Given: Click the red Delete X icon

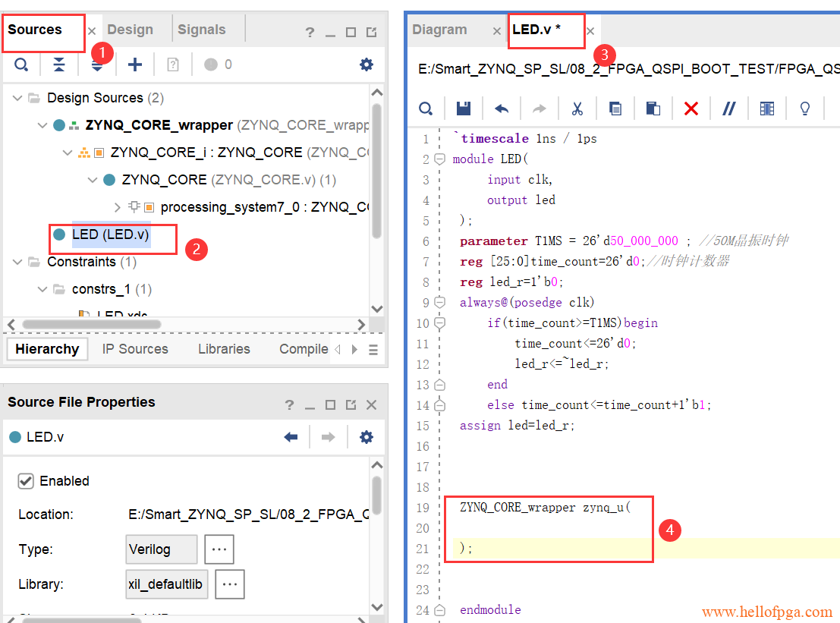Looking at the screenshot, I should pyautogui.click(x=691, y=109).
